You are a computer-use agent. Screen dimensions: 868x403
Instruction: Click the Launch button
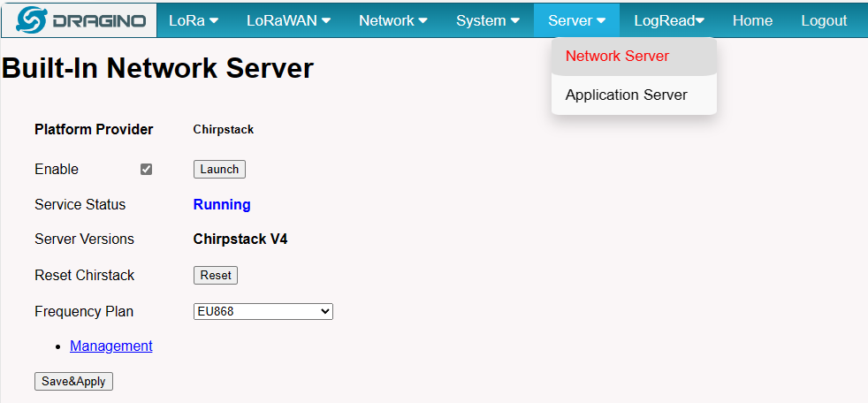click(219, 170)
